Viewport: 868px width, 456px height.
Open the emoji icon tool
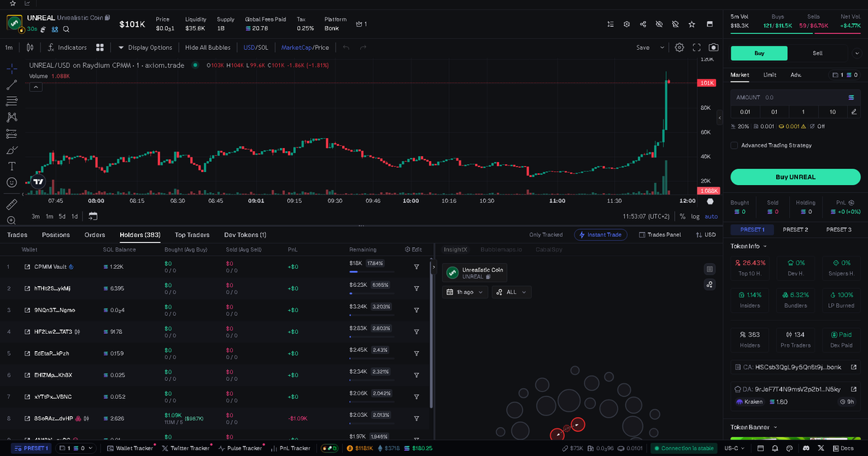[x=12, y=183]
